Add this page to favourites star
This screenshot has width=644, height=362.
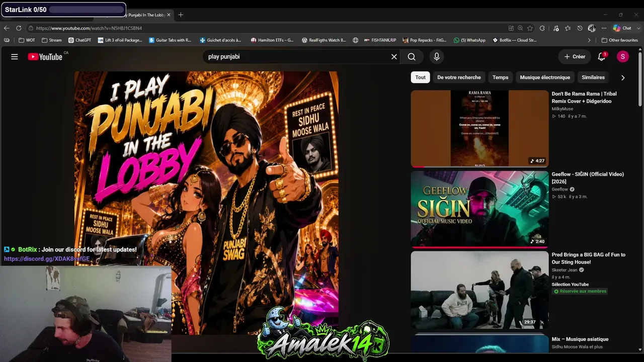point(530,28)
